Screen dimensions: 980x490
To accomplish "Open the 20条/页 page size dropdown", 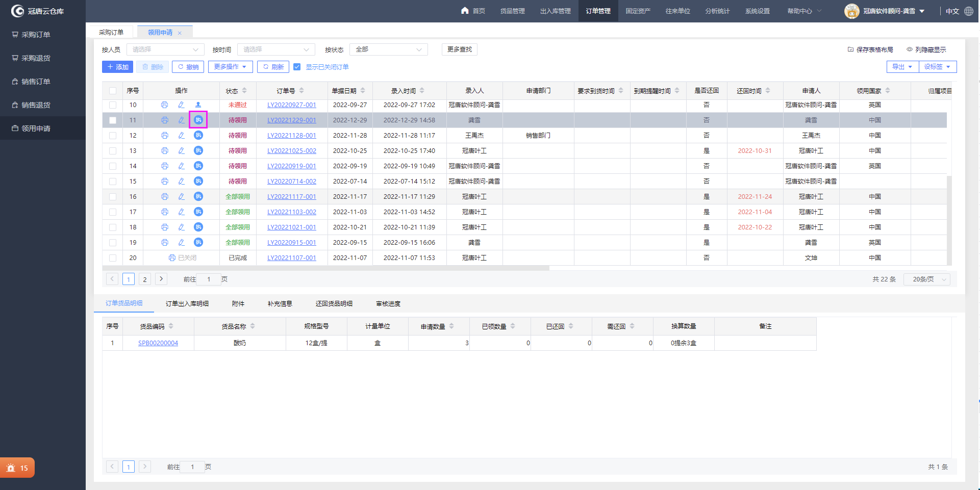I will point(926,279).
